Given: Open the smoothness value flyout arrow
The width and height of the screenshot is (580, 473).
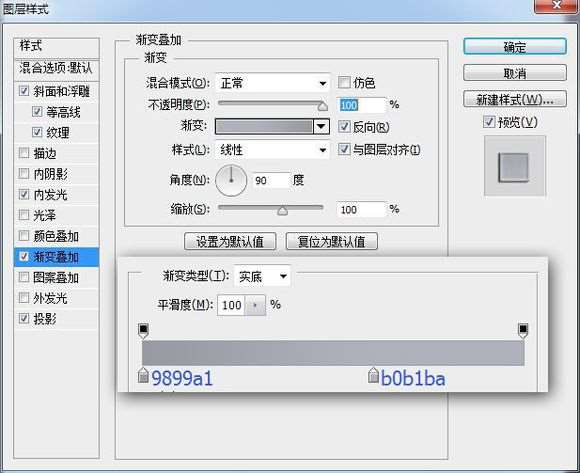Looking at the screenshot, I should coord(255,305).
